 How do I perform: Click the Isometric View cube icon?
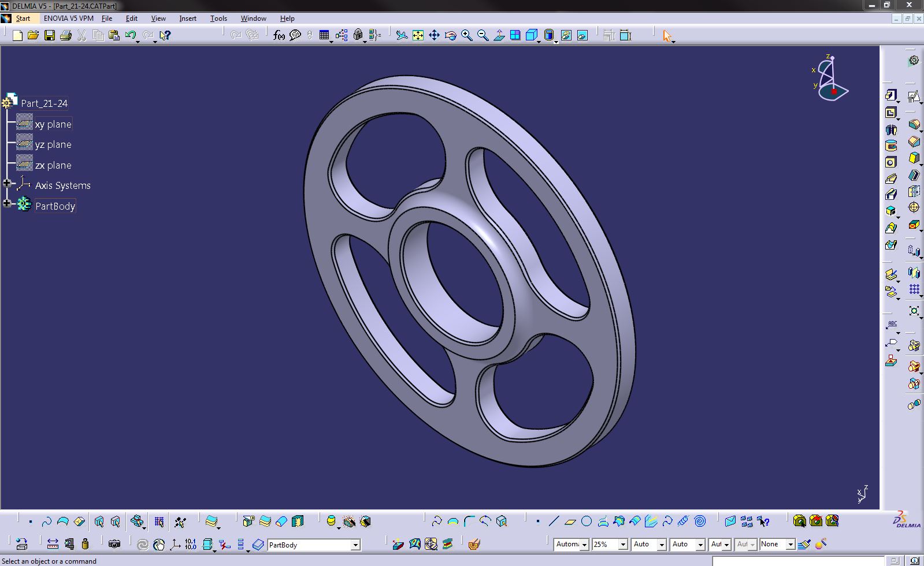[531, 35]
